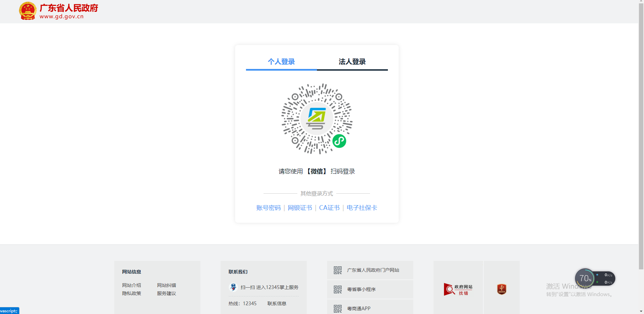Open the 网站介绍 footer link
Screen dimensions: 644x314
(x=131, y=285)
